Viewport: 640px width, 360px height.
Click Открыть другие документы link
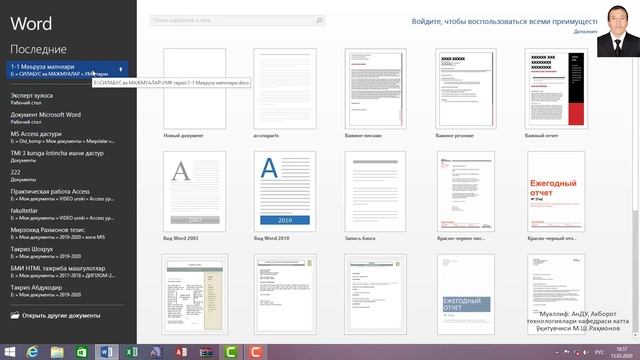tap(61, 316)
